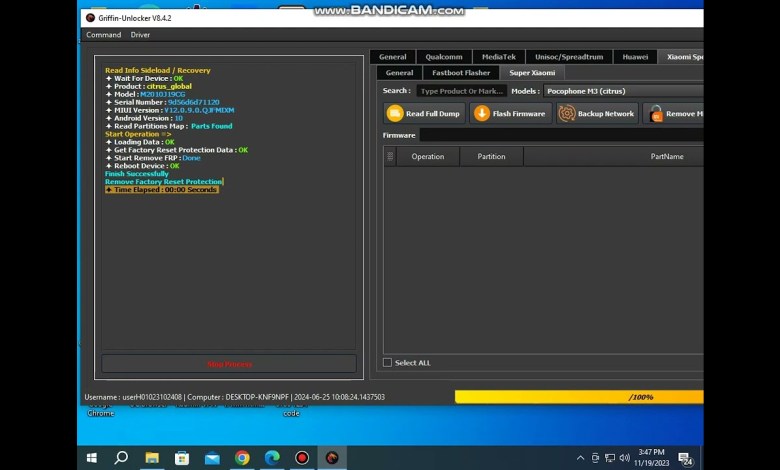Click the yellow 100% progress bar
780x470 pixels.
tap(578, 397)
